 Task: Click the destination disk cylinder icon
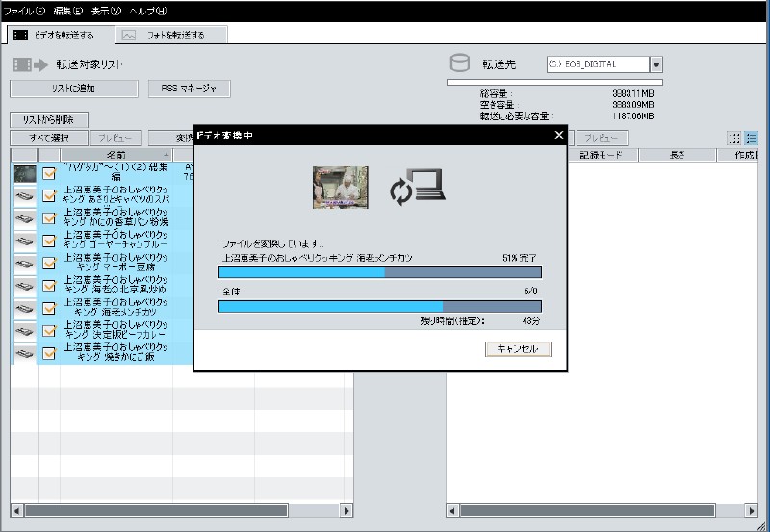pyautogui.click(x=460, y=64)
